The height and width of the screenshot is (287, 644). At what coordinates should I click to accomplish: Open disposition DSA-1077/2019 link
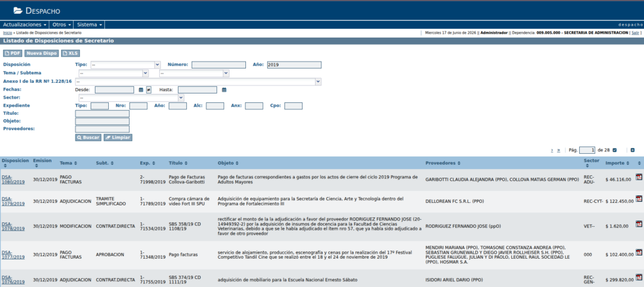(13, 254)
